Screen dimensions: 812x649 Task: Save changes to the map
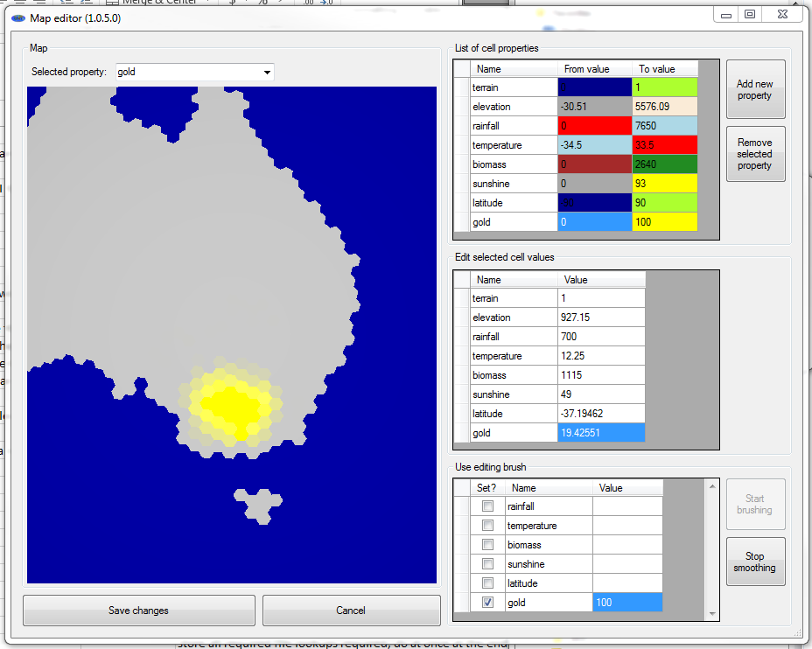138,611
